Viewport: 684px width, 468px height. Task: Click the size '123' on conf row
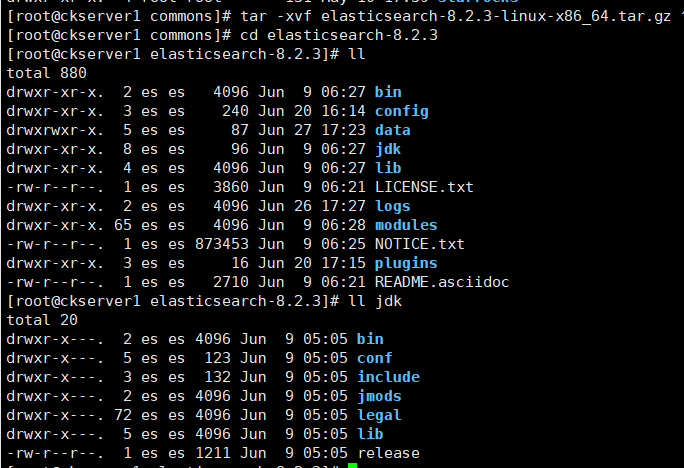pyautogui.click(x=217, y=358)
